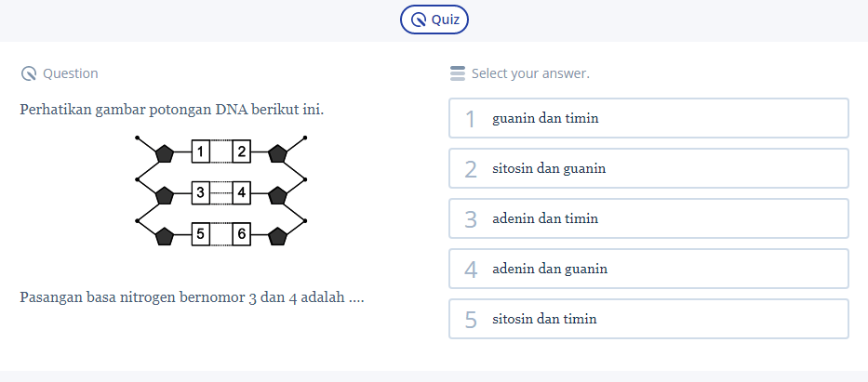Click the Pasangan basa nitrogen question text
Image resolution: width=868 pixels, height=382 pixels.
[x=192, y=297]
